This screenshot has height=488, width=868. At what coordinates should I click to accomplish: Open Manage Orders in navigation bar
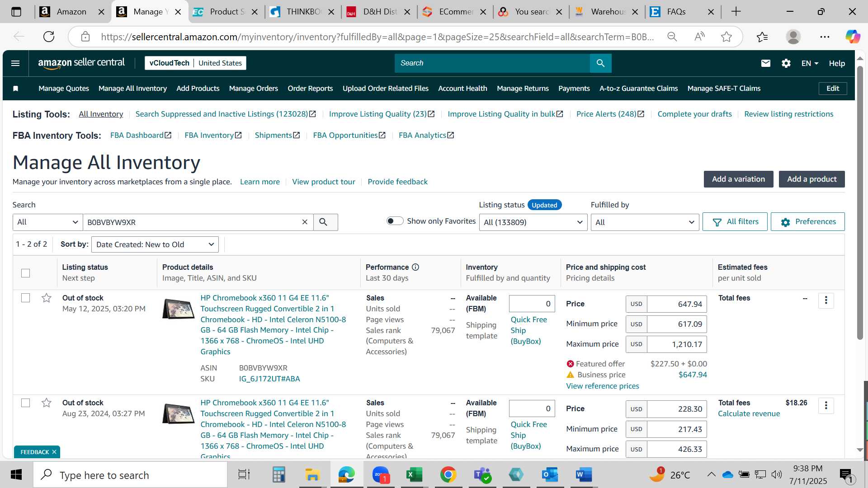pos(253,89)
